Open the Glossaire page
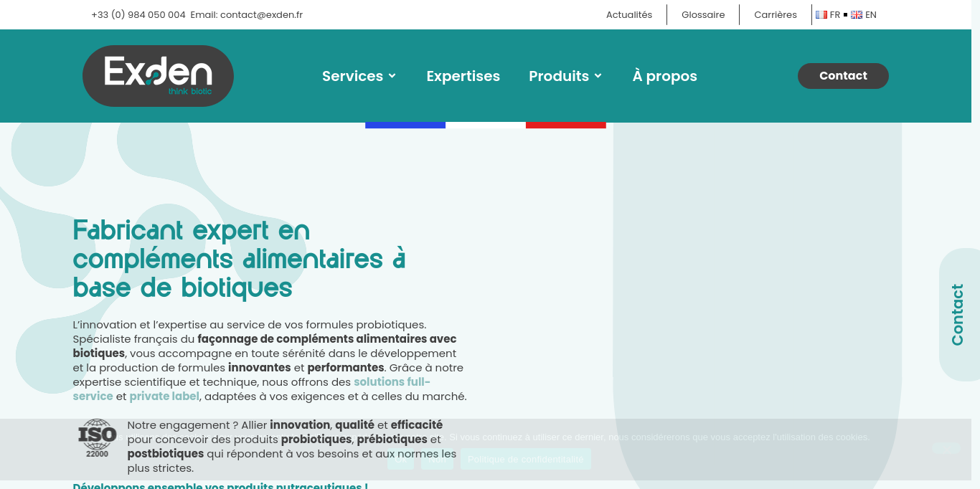Screen dimensions: 980x489 pyautogui.click(x=702, y=14)
